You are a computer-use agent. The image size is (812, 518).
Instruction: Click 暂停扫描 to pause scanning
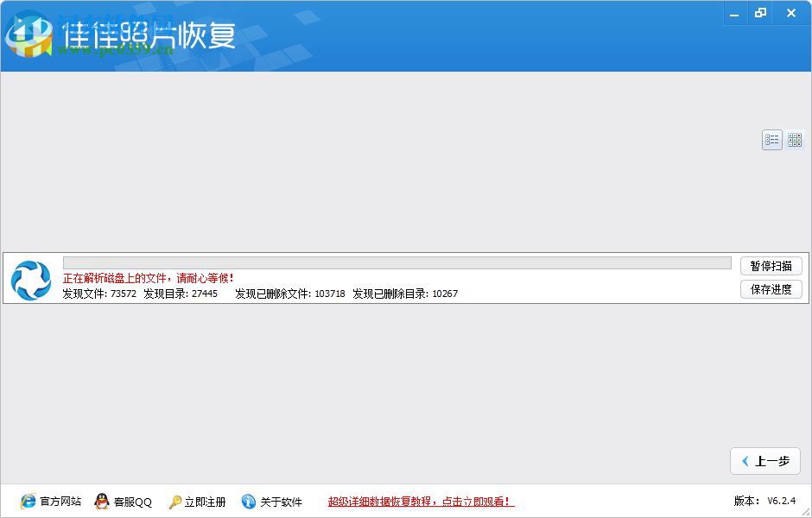[771, 266]
